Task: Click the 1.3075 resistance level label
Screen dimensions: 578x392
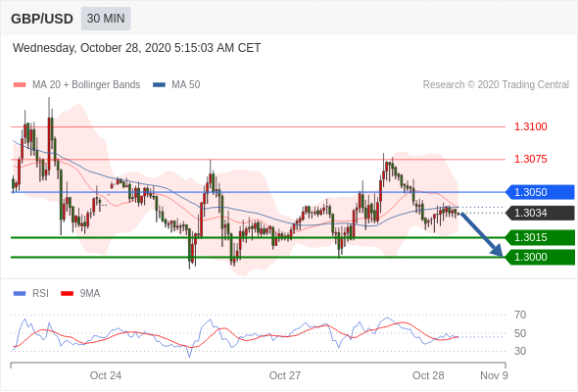Action: click(x=531, y=160)
